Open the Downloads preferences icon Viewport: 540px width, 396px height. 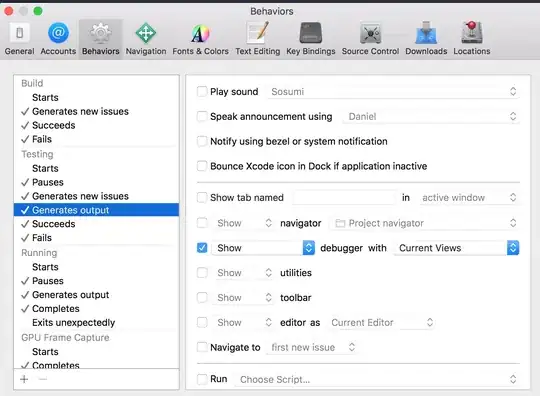(426, 33)
